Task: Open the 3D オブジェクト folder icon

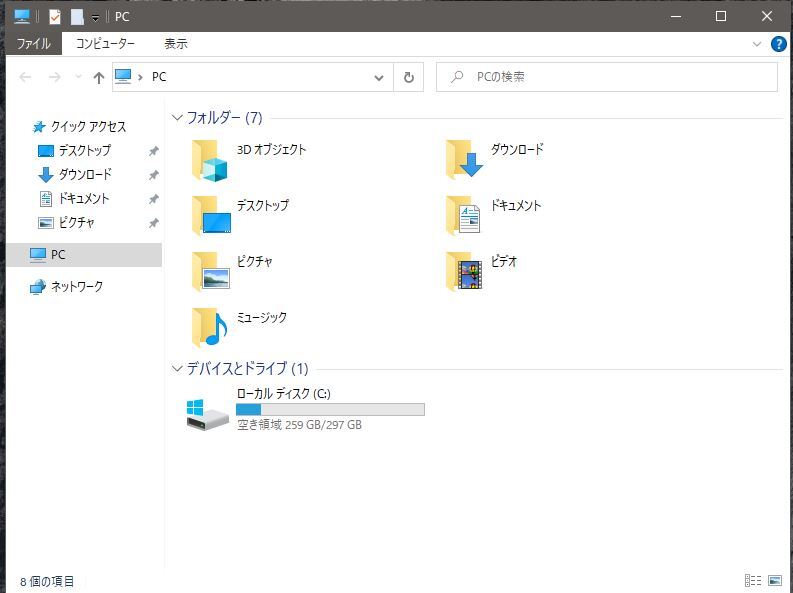Action: tap(210, 161)
